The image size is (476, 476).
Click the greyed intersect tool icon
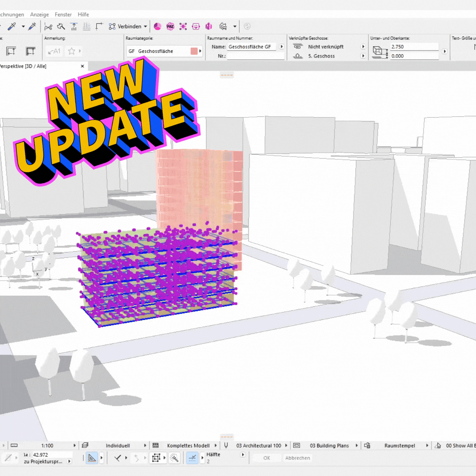86,27
